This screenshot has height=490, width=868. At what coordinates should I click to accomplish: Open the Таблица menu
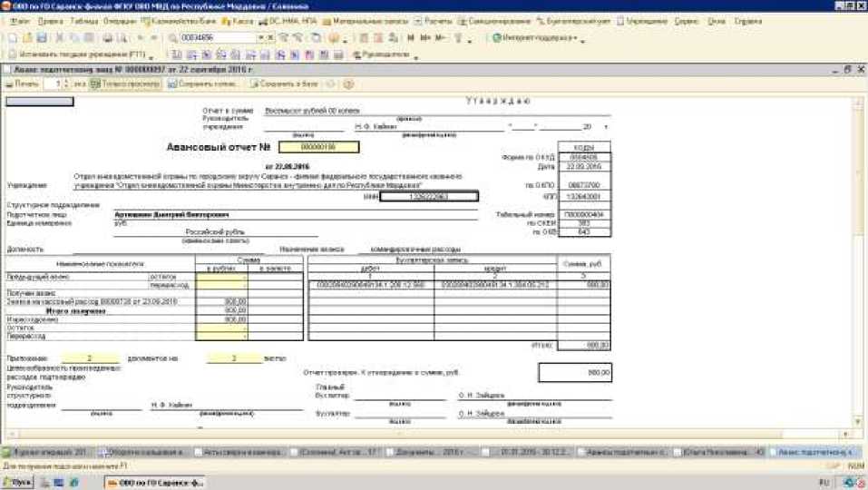pos(83,20)
